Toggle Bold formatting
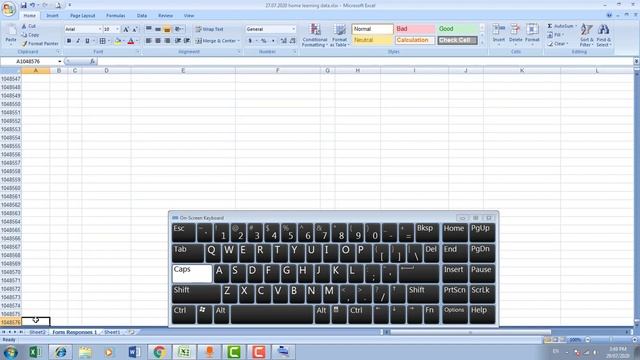This screenshot has height=360, width=640. pyautogui.click(x=69, y=41)
